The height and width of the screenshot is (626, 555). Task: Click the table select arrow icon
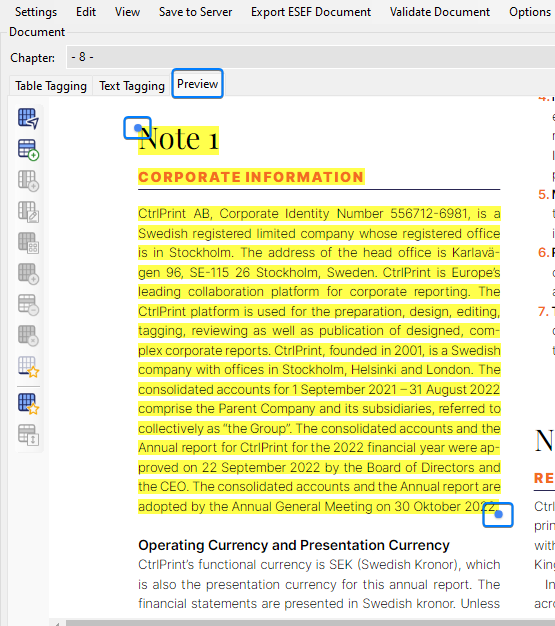(x=28, y=119)
